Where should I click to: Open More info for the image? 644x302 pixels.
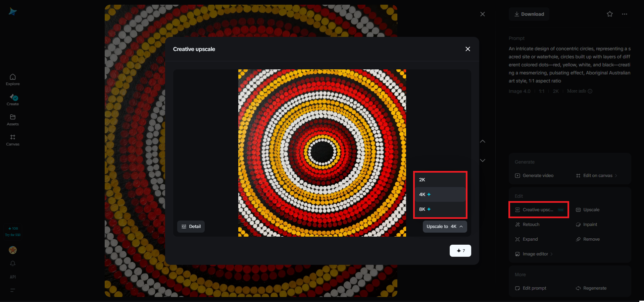(580, 91)
